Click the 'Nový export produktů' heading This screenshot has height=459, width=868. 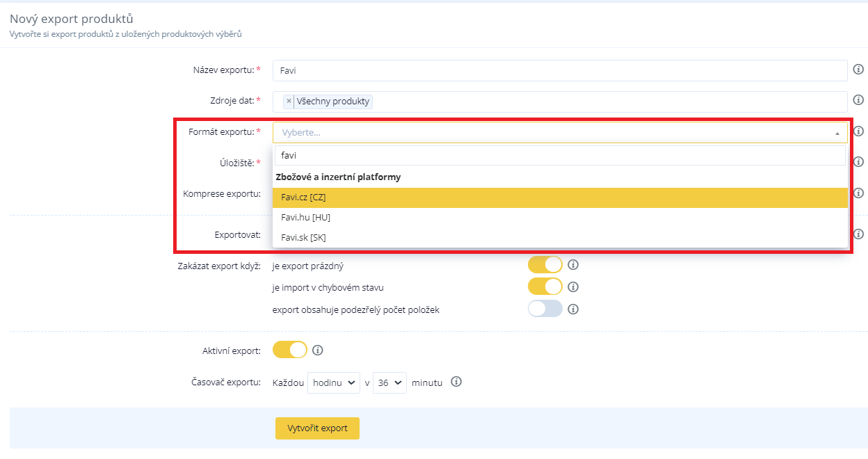(72, 19)
